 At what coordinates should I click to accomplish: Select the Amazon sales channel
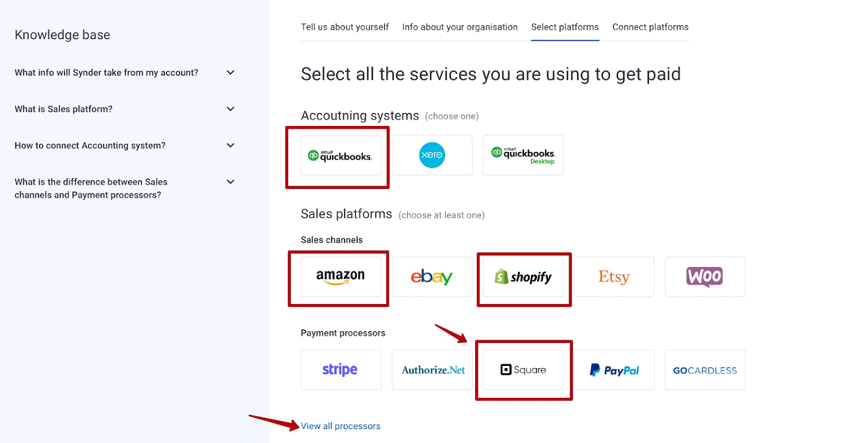tap(340, 277)
